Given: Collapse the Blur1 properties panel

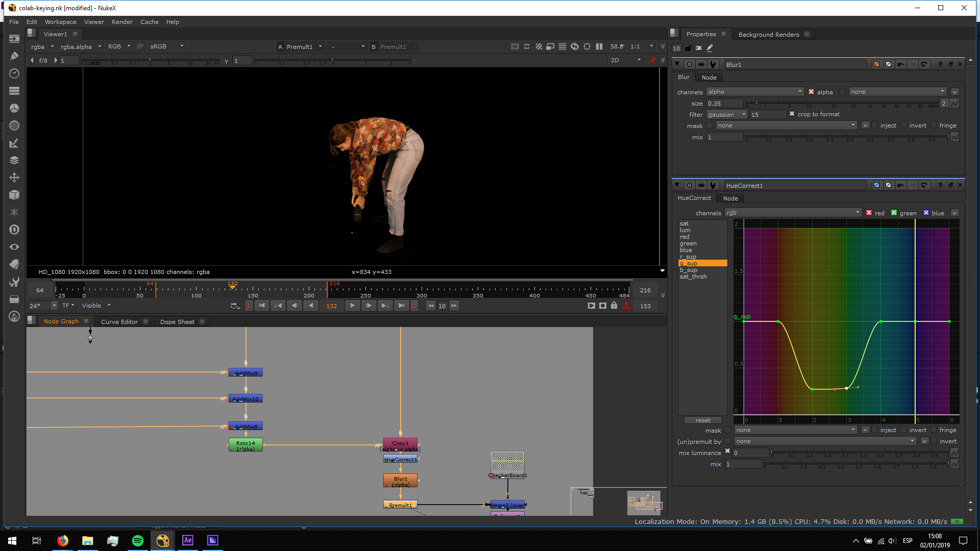Looking at the screenshot, I should (677, 64).
